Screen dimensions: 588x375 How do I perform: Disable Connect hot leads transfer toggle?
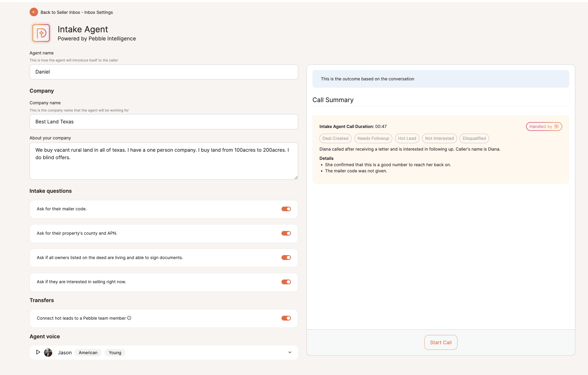(x=286, y=318)
